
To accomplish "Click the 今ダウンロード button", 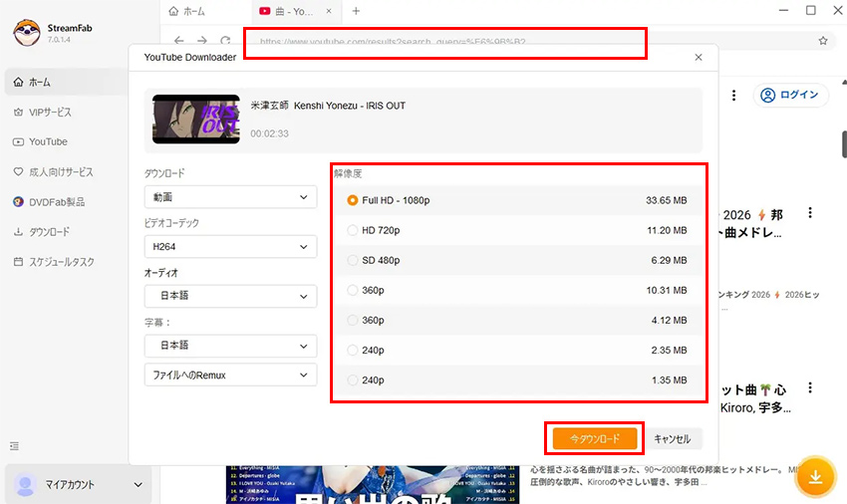I will 595,438.
